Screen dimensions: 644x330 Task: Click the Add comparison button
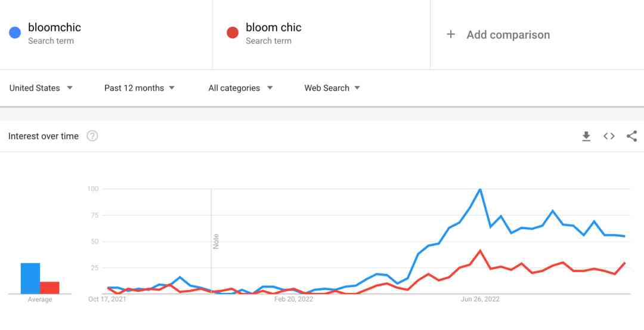(508, 35)
